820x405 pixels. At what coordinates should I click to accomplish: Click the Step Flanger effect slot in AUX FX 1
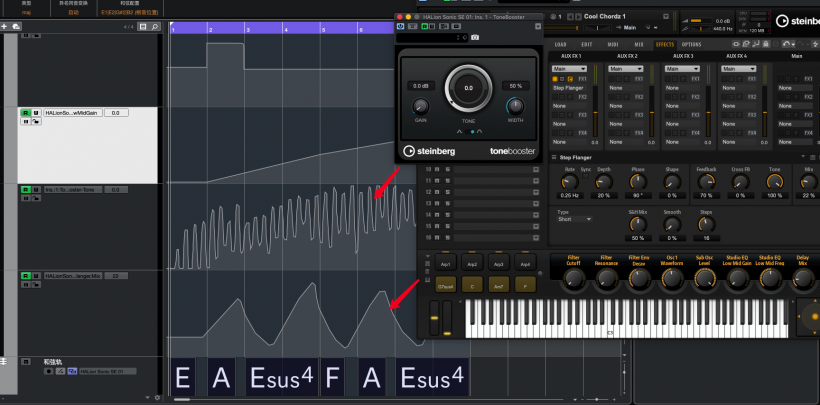click(x=569, y=88)
